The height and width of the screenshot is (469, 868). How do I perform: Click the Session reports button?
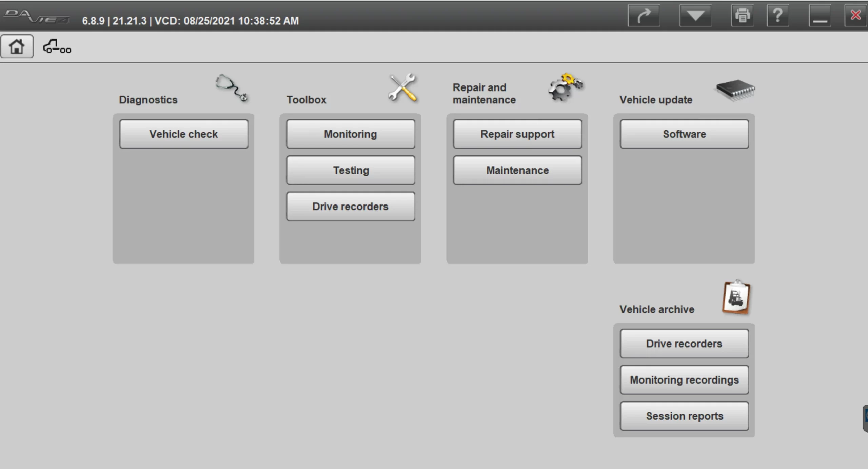click(x=684, y=416)
